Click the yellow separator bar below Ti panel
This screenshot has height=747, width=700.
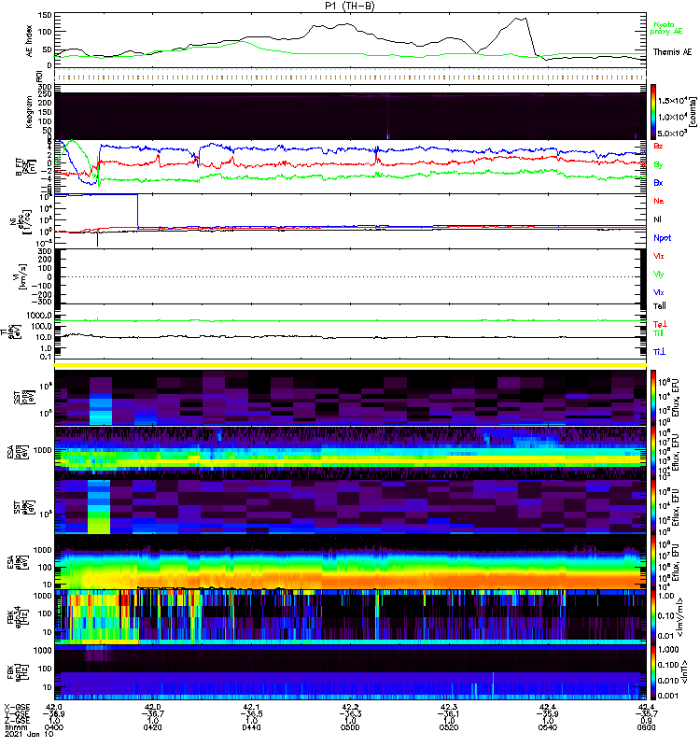350,365
